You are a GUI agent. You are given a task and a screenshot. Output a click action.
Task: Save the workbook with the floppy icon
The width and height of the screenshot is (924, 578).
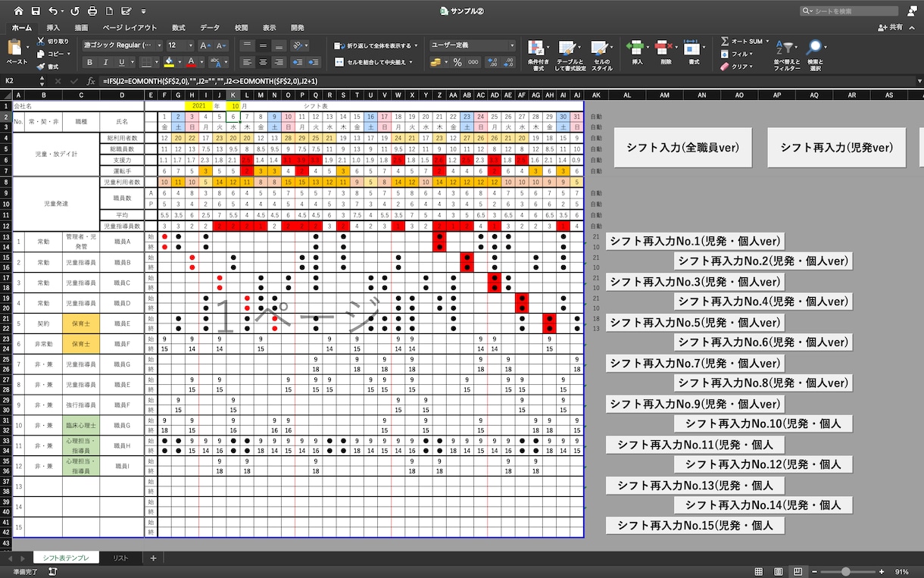(x=36, y=11)
